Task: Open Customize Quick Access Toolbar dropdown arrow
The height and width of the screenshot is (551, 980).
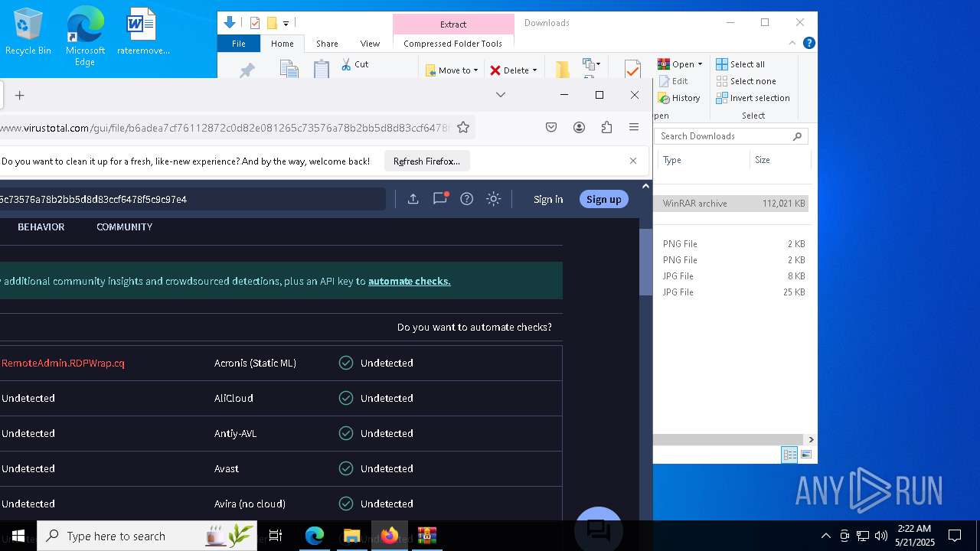Action: point(286,23)
